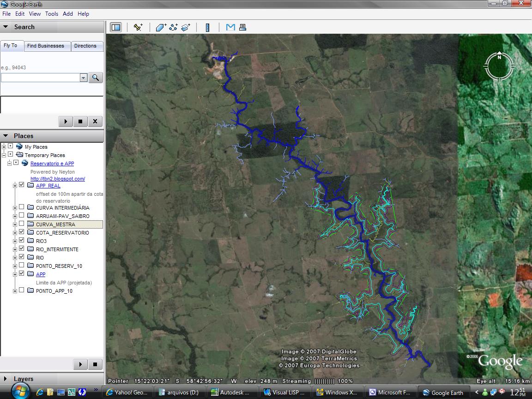Viewport: 532px width, 399px height.
Task: Switch to Yahoo! Geo taskbar window
Action: pyautogui.click(x=127, y=392)
